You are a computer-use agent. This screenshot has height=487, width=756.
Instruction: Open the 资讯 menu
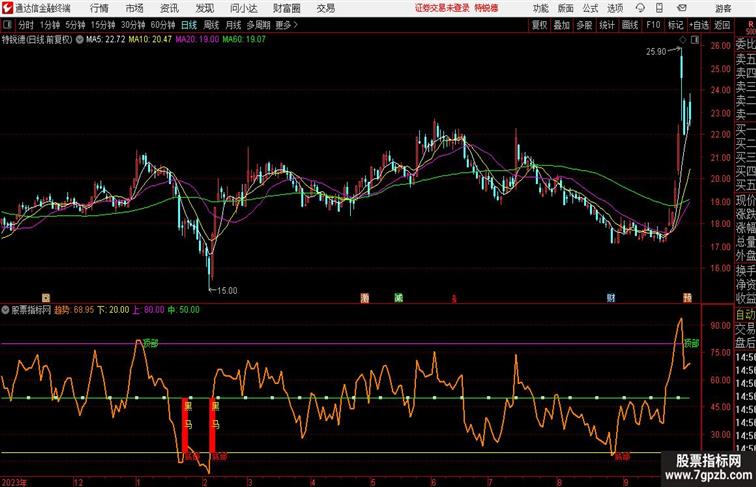click(x=169, y=8)
